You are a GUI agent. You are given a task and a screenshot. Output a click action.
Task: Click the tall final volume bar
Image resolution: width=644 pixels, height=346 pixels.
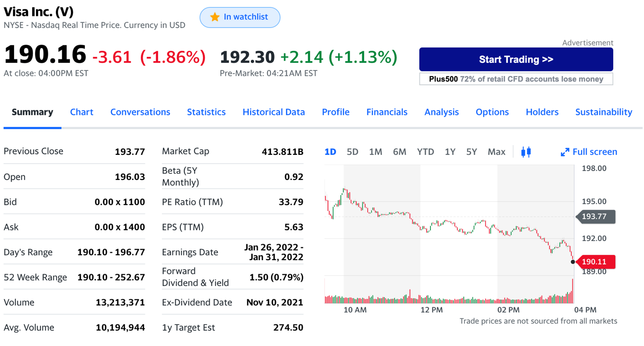(572, 291)
